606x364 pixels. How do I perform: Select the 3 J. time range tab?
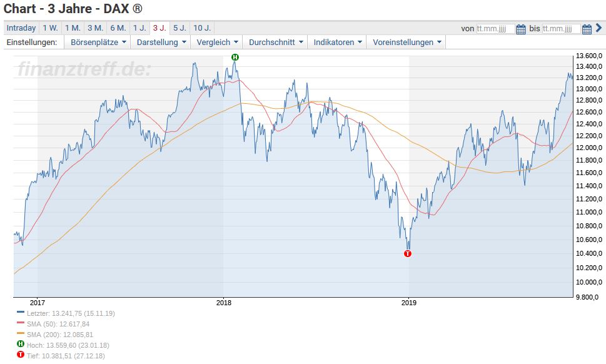(x=159, y=28)
